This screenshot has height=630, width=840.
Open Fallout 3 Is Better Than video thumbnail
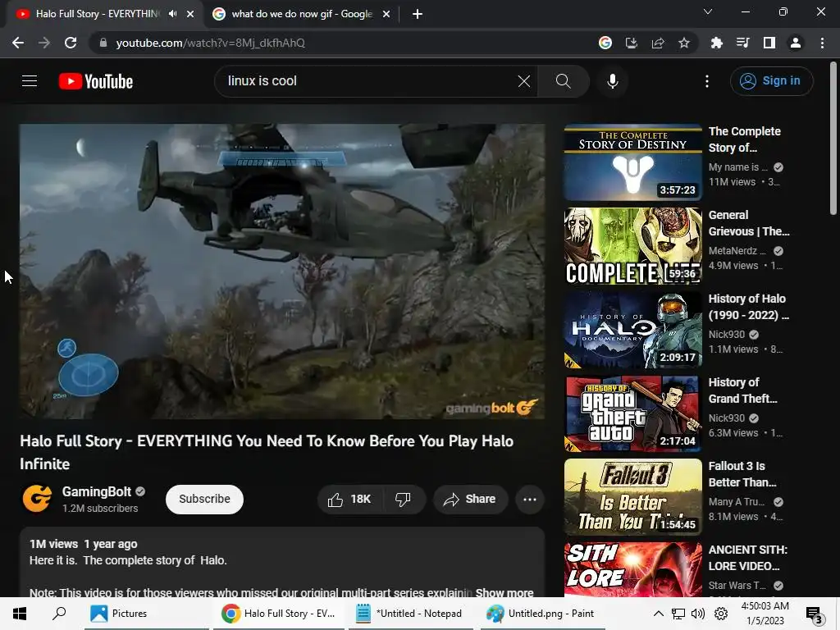click(632, 496)
